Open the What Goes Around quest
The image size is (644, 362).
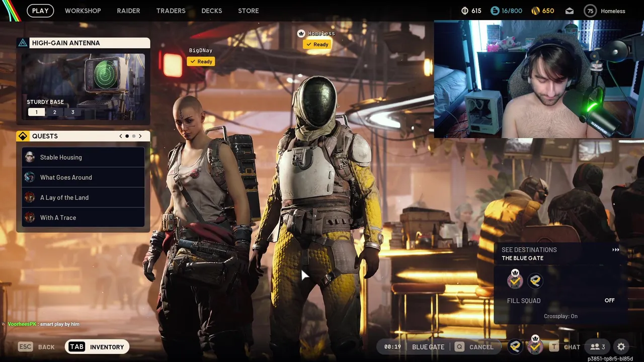83,177
